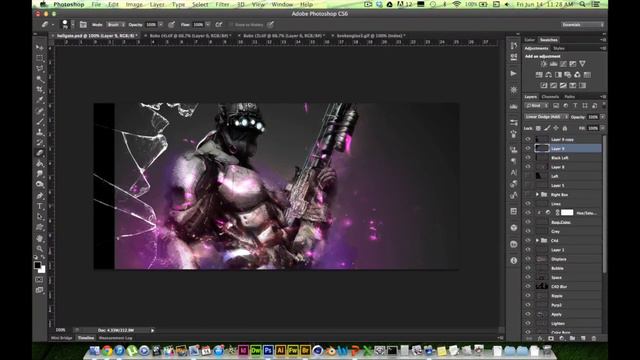Open the eraser Mode Brush dropdown
Viewport: 640px width, 360px height.
click(x=116, y=25)
